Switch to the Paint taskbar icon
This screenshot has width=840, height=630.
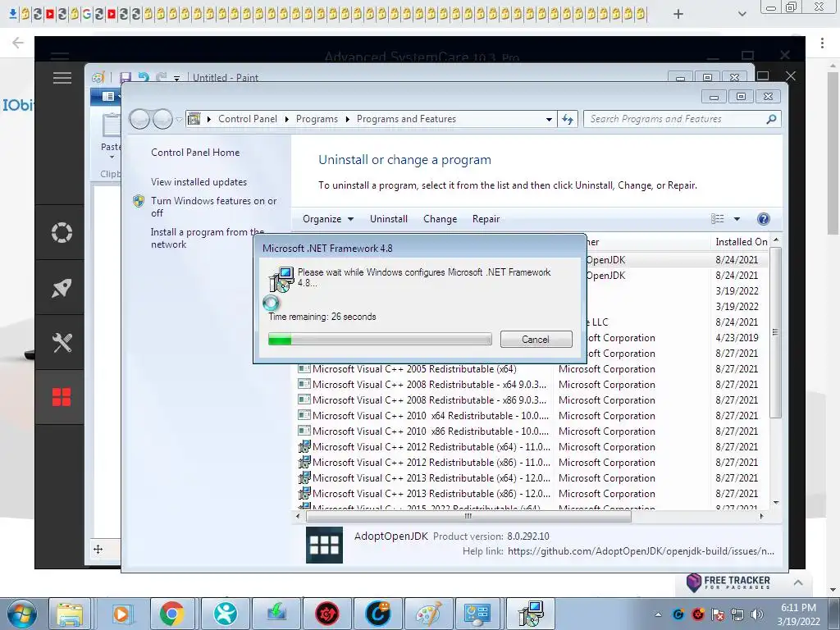click(428, 614)
